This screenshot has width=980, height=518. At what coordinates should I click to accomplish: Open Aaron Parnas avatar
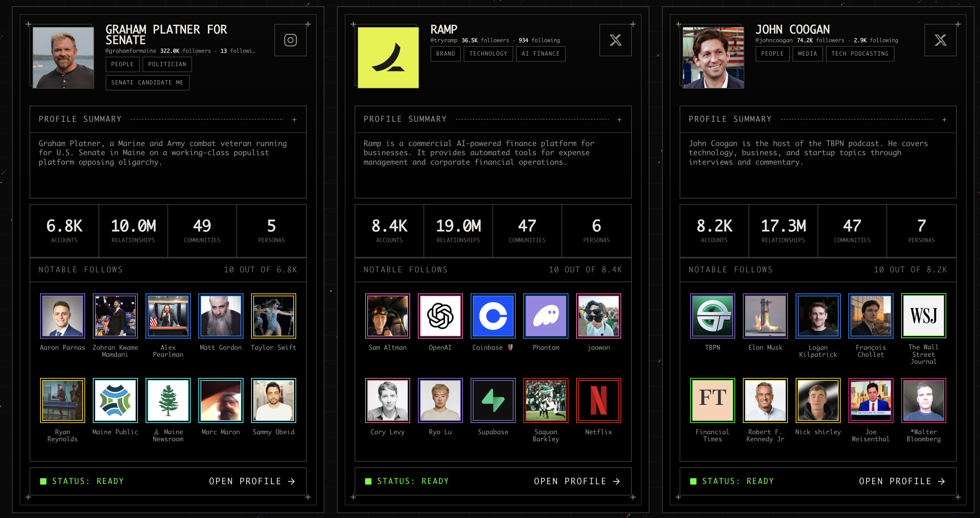[62, 316]
